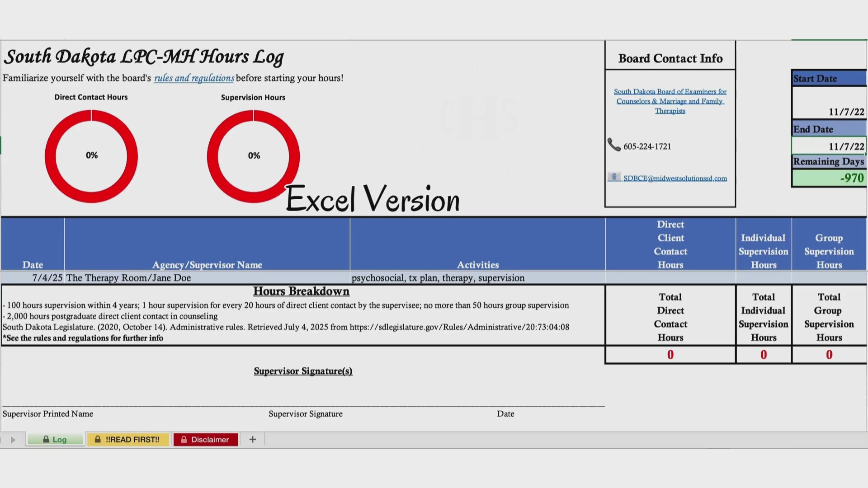Image resolution: width=868 pixels, height=488 pixels.
Task: Click the South Dakota LPC-MH Hours Log title
Action: [144, 57]
